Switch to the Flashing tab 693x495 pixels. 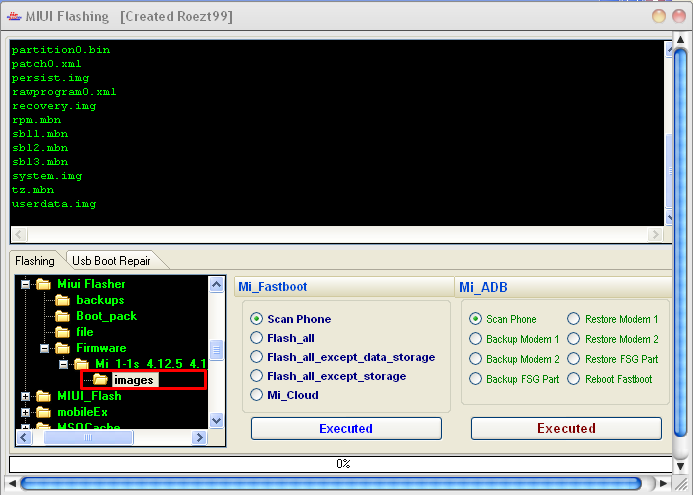coord(34,261)
